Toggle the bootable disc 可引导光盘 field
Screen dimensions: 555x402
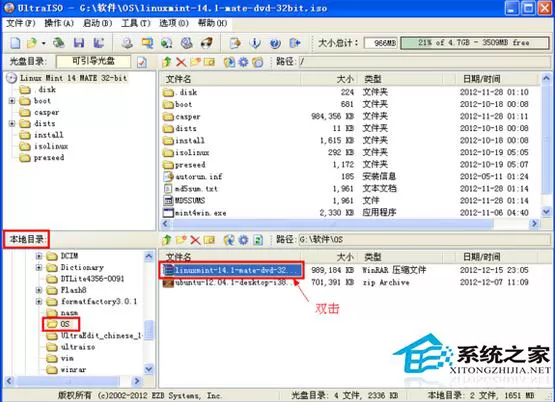(93, 61)
